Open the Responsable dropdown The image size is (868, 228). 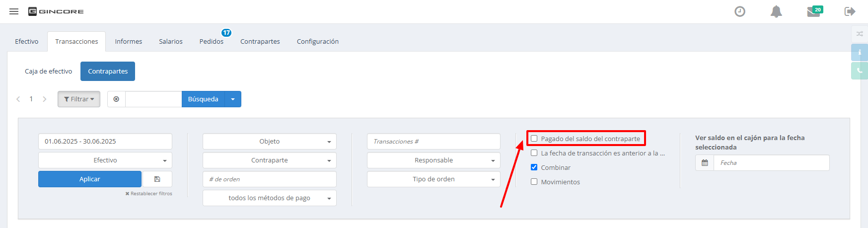(x=434, y=160)
